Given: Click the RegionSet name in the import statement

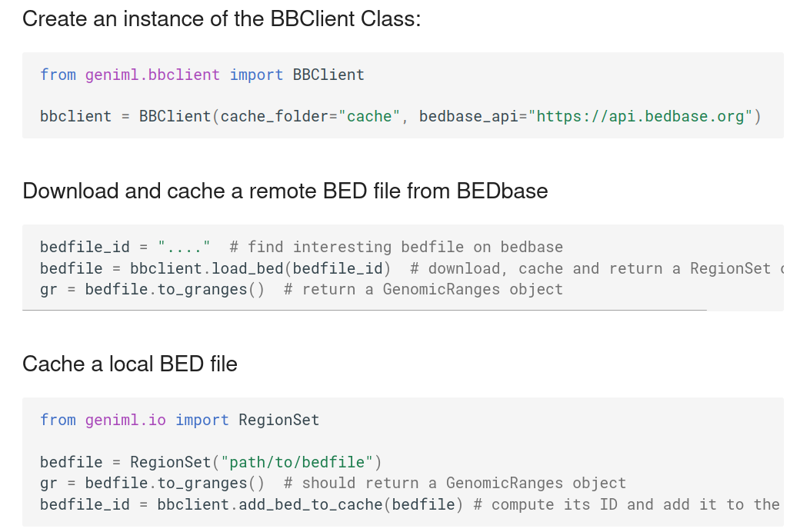Looking at the screenshot, I should (279, 420).
